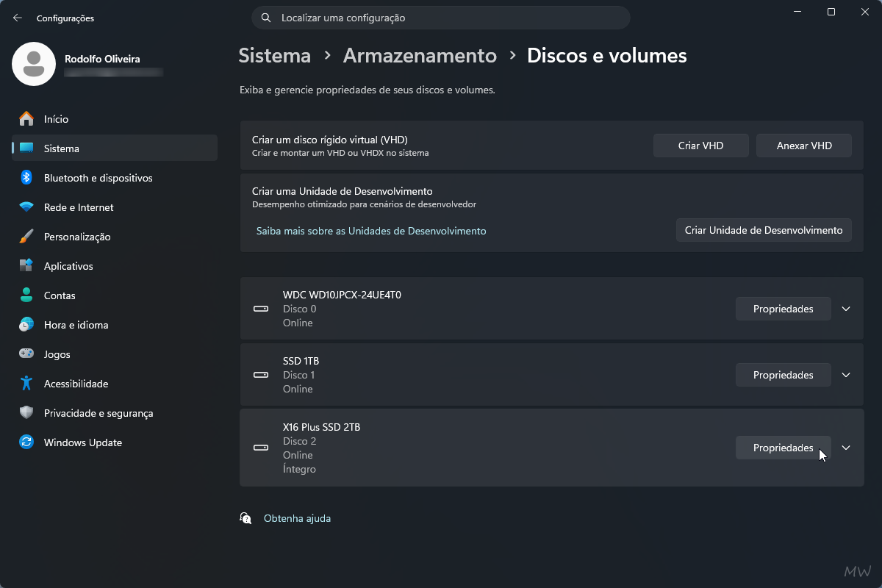The height and width of the screenshot is (588, 882).
Task: Click the Hora e idioma clock icon
Action: (26, 325)
